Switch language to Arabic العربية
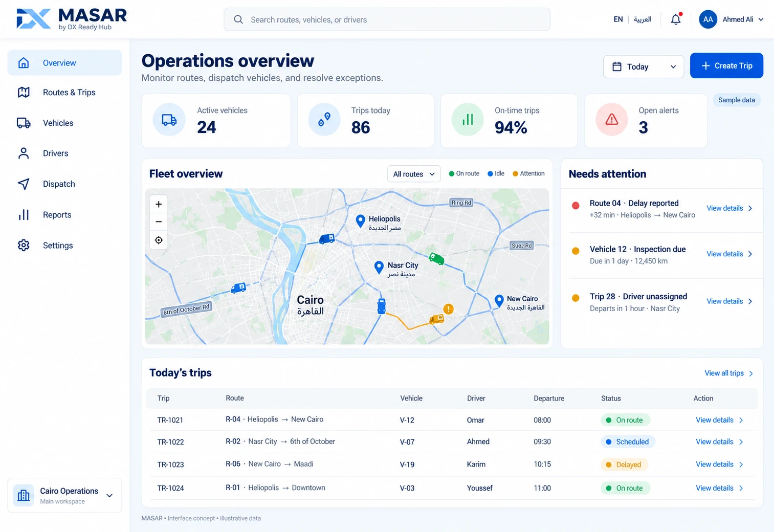Image resolution: width=774 pixels, height=532 pixels. [643, 19]
